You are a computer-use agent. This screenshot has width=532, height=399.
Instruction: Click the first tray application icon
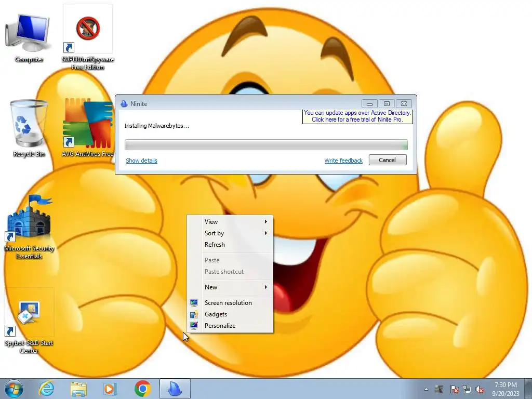(439, 390)
